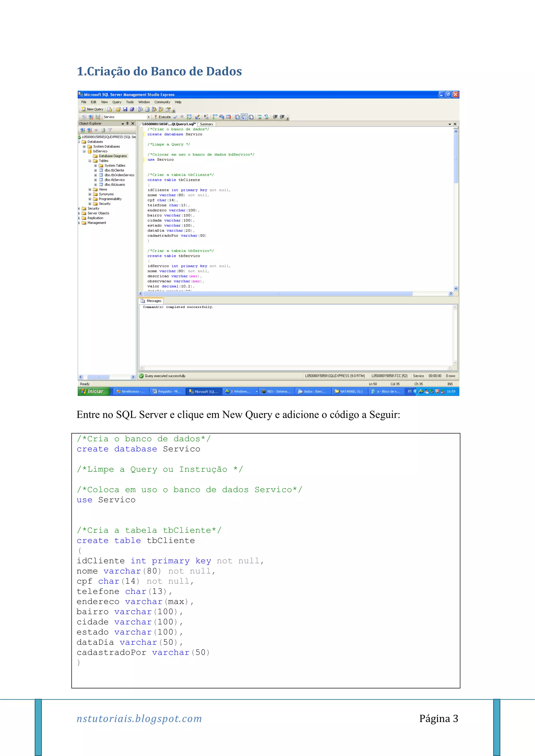Select dbo.tbUsuario in Object Explorer

pyautogui.click(x=115, y=185)
